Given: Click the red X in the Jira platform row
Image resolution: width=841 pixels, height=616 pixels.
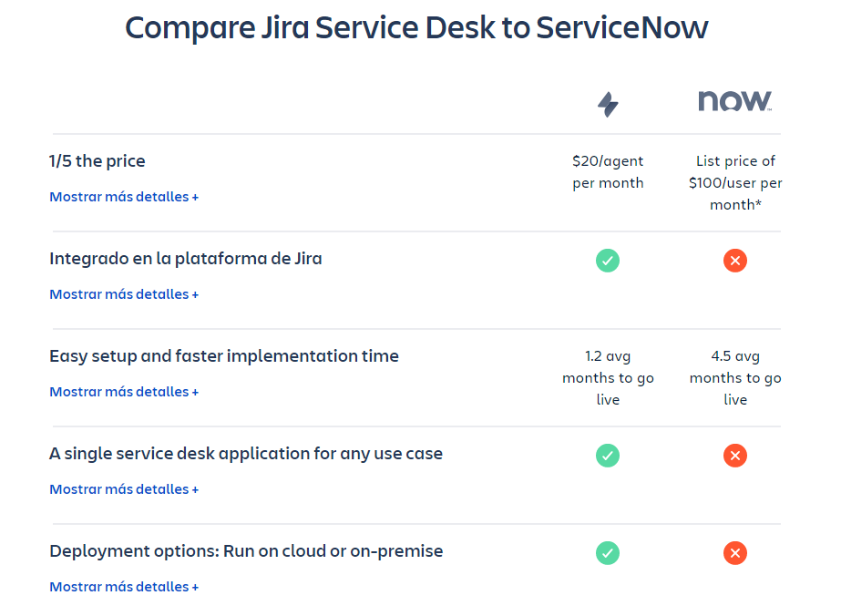Looking at the screenshot, I should (x=734, y=261).
